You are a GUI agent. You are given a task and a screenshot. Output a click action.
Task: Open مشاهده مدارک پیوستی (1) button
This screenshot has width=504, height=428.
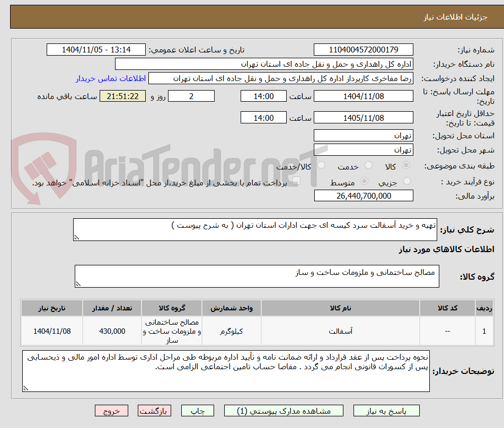click(x=284, y=411)
